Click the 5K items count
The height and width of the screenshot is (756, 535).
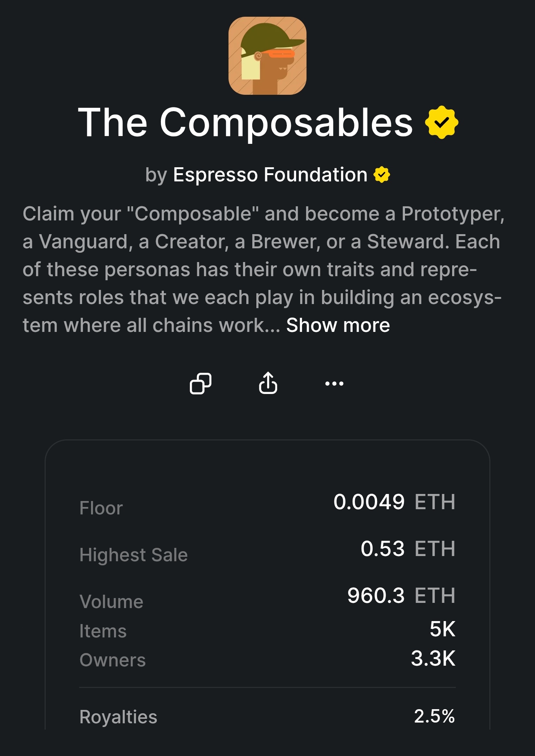pyautogui.click(x=442, y=629)
